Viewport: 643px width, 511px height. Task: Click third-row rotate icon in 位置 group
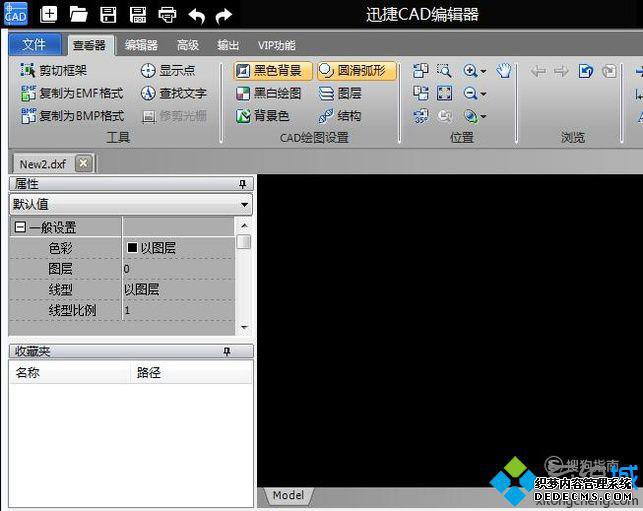click(x=420, y=116)
